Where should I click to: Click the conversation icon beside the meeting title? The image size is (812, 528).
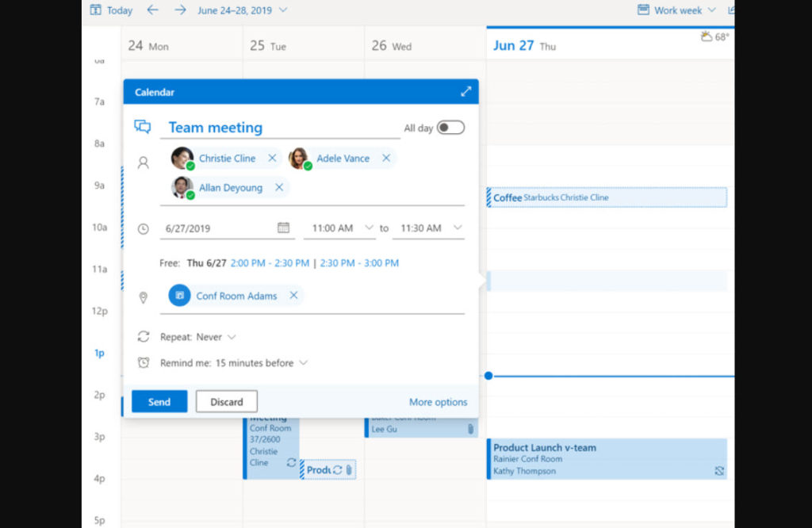click(143, 127)
